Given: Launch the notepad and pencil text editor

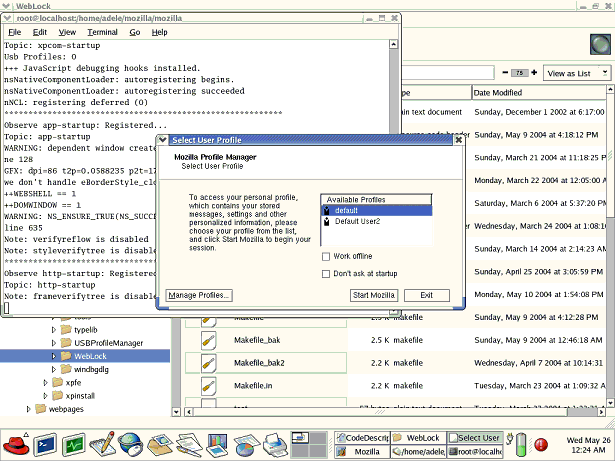Looking at the screenshot, I should (102, 445).
